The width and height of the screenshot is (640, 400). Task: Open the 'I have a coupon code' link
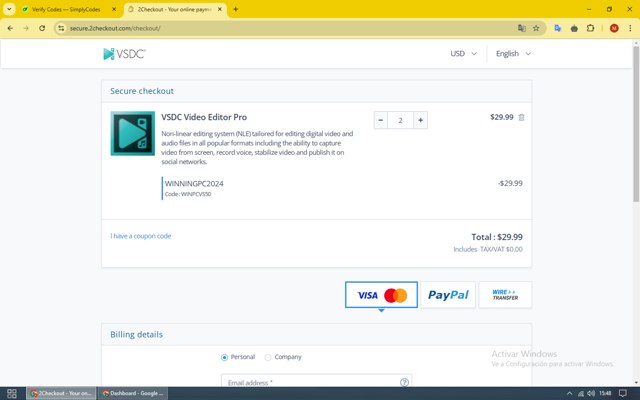(x=140, y=236)
